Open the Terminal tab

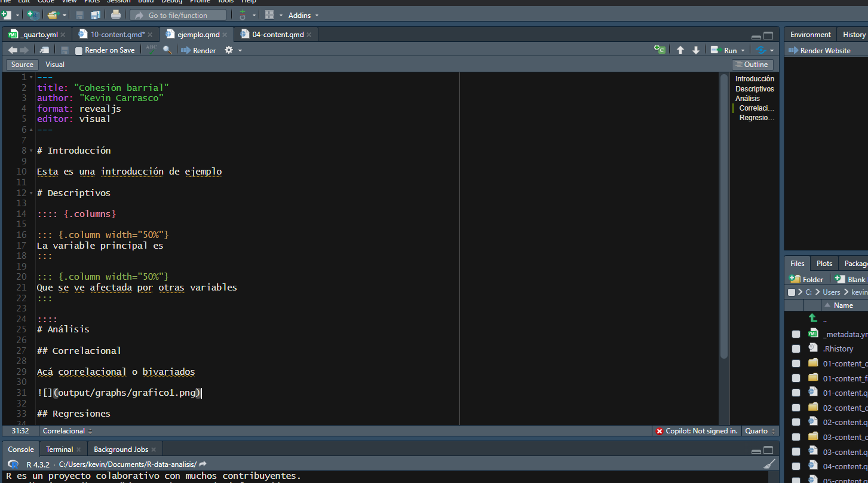pos(59,449)
